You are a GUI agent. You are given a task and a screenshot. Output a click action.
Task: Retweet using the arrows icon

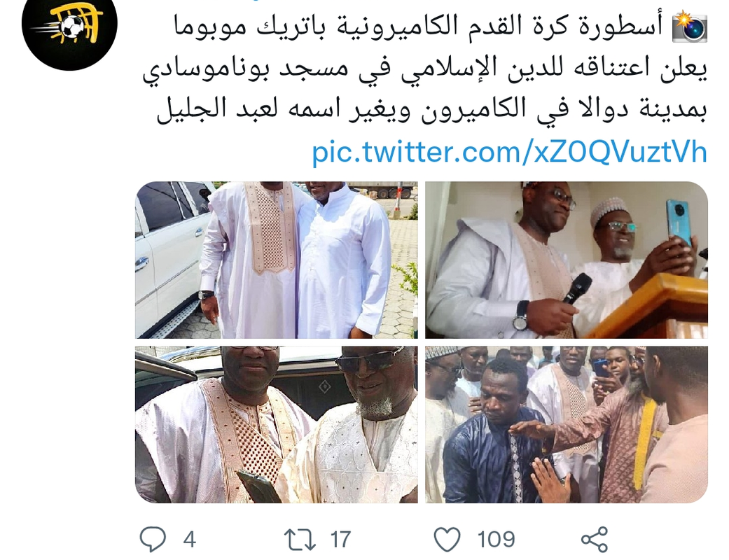[x=300, y=540]
